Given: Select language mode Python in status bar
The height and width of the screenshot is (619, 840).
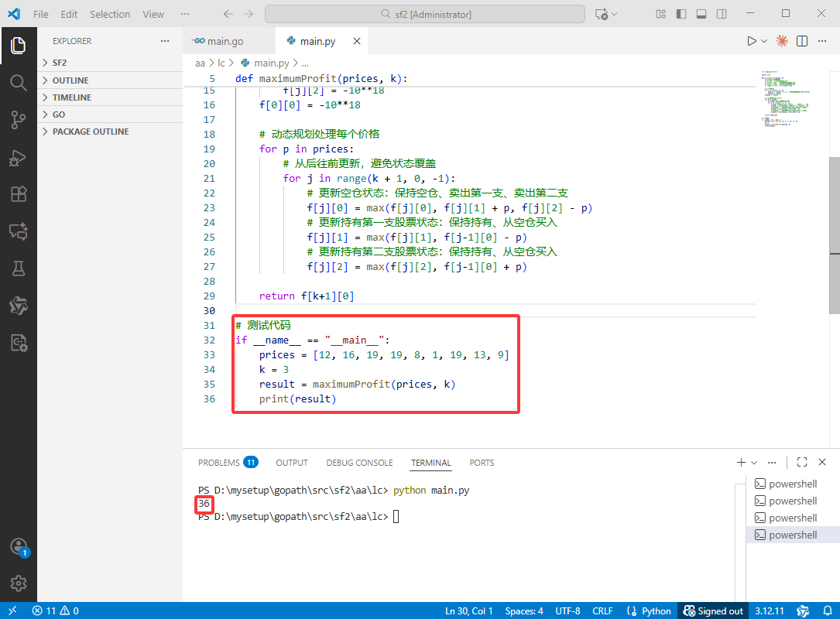Looking at the screenshot, I should (657, 610).
